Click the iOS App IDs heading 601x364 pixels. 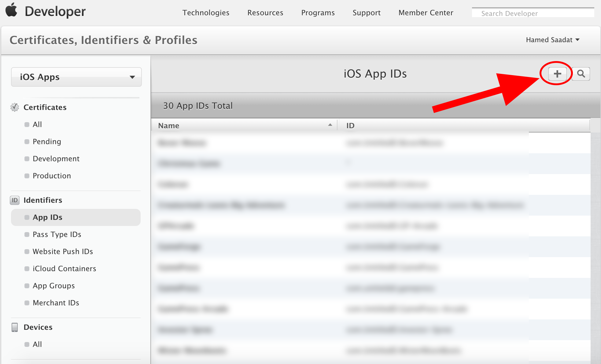375,74
